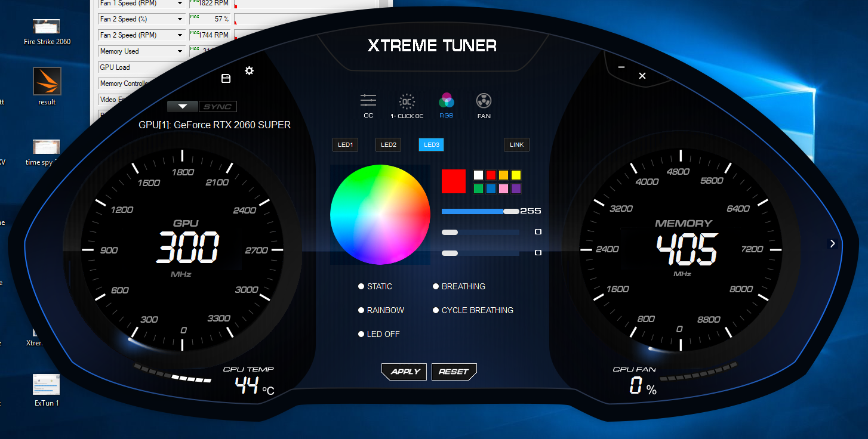Click the 57 % value in sensor window
868x439 pixels.
coord(221,19)
